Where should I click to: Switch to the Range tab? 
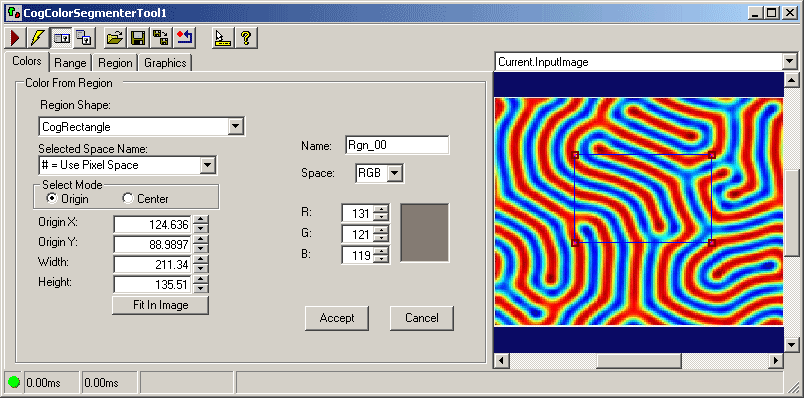coord(70,63)
